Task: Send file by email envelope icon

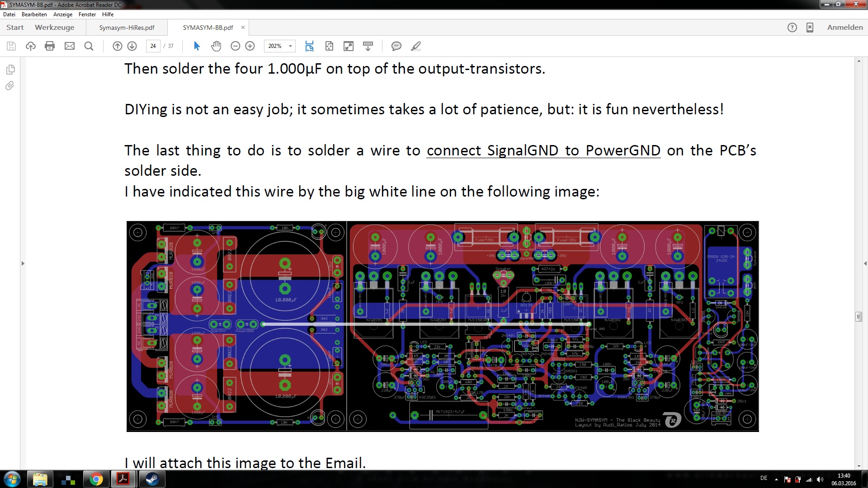Action: point(70,46)
